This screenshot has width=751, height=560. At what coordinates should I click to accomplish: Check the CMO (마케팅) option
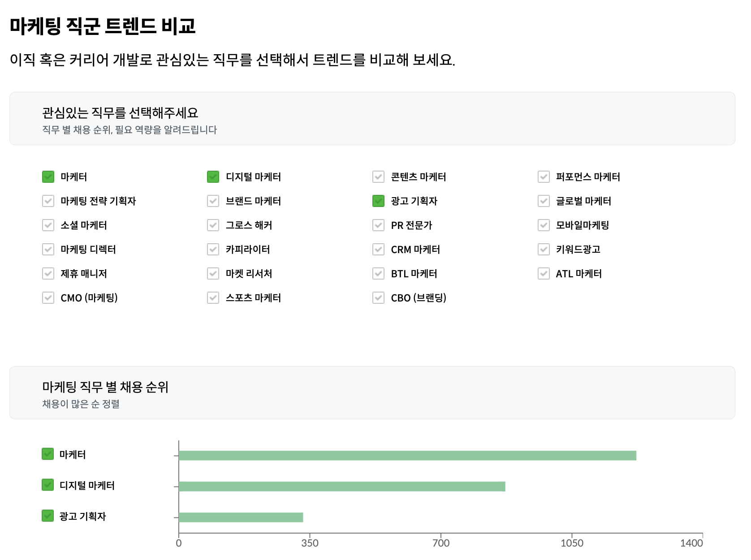click(48, 298)
